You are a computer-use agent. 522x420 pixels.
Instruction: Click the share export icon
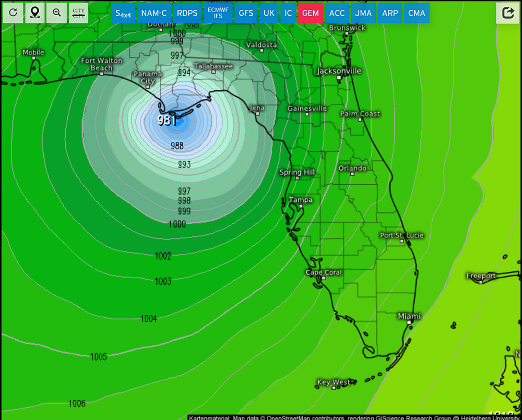508,13
